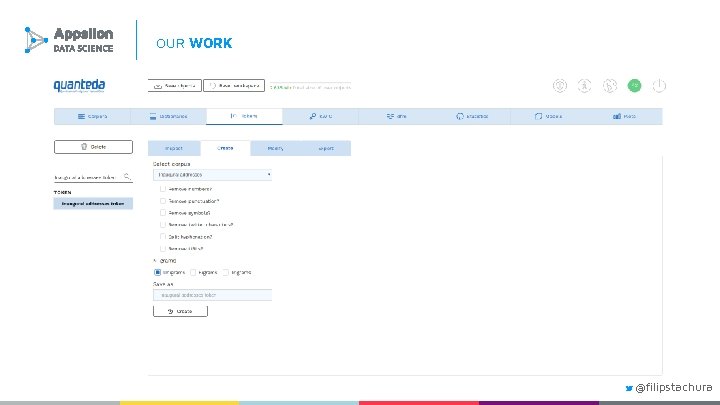Image resolution: width=720 pixels, height=405 pixels.
Task: Switch to the Kwic tab
Action: tap(321, 116)
